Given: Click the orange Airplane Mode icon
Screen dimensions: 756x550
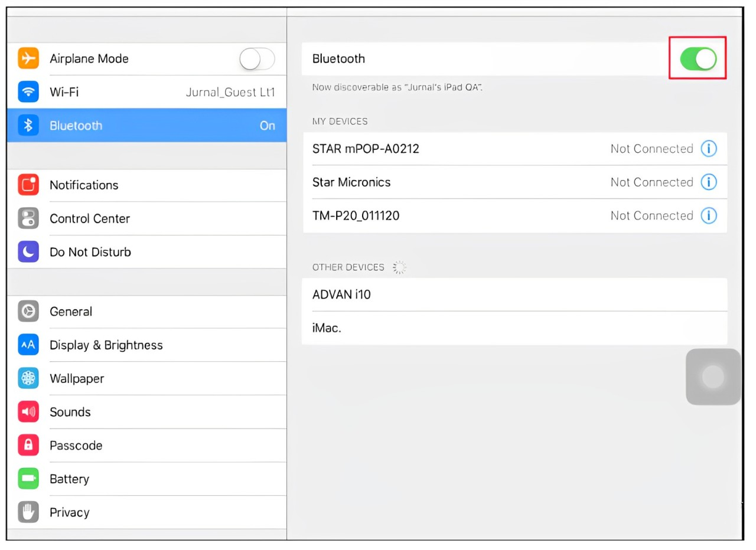Looking at the screenshot, I should 28,58.
